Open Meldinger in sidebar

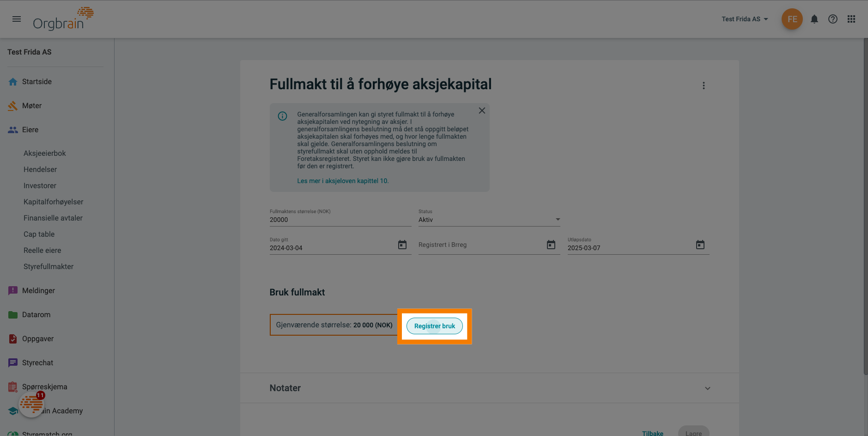point(38,290)
